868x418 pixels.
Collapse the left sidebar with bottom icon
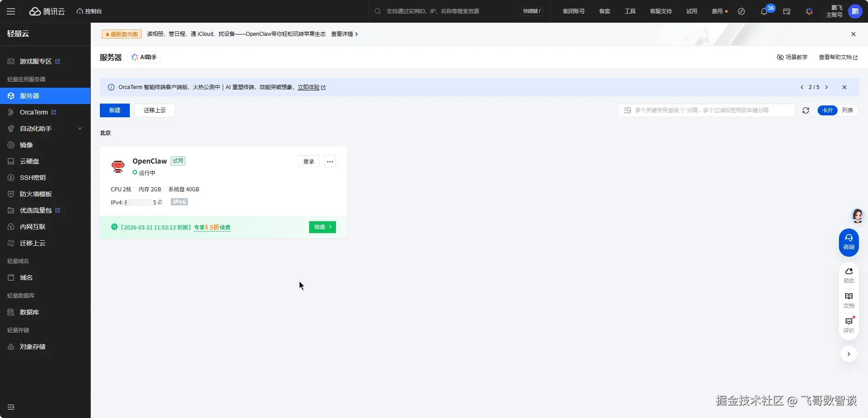tap(11, 407)
